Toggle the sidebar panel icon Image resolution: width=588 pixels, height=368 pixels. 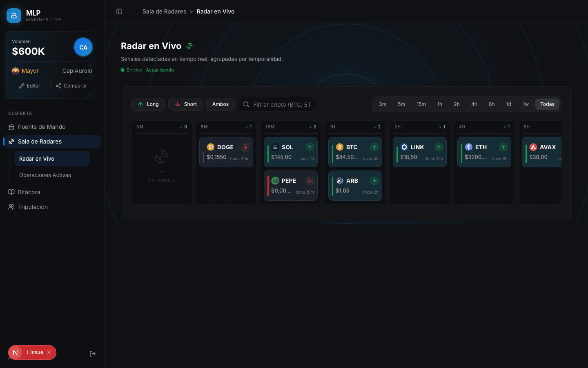pos(119,11)
